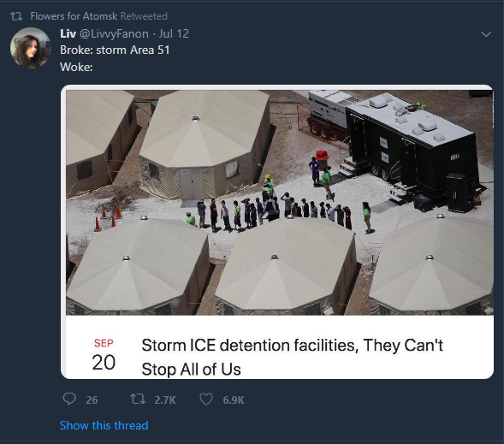Open the detention facility tents image
This screenshot has width=504, height=444.
280,203
